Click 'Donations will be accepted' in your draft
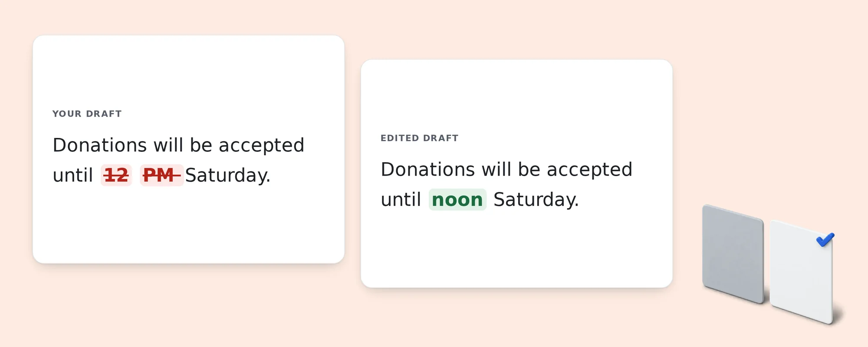The width and height of the screenshot is (868, 347). click(178, 145)
